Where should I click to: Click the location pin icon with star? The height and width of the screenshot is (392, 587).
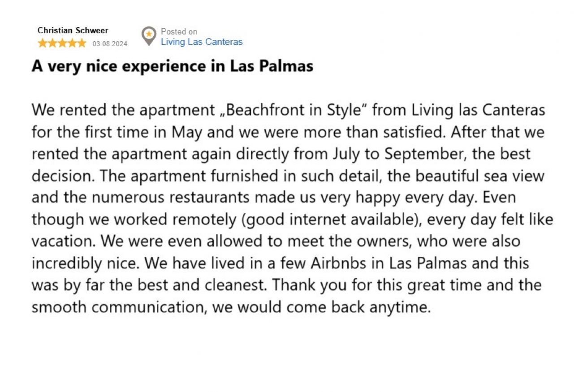pos(148,36)
